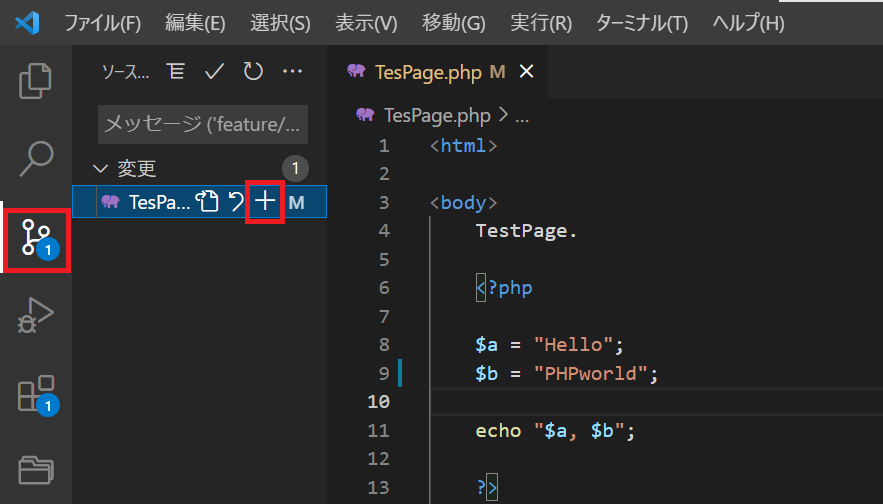Click the <body> tag on line 3
The height and width of the screenshot is (504, 883).
click(463, 202)
